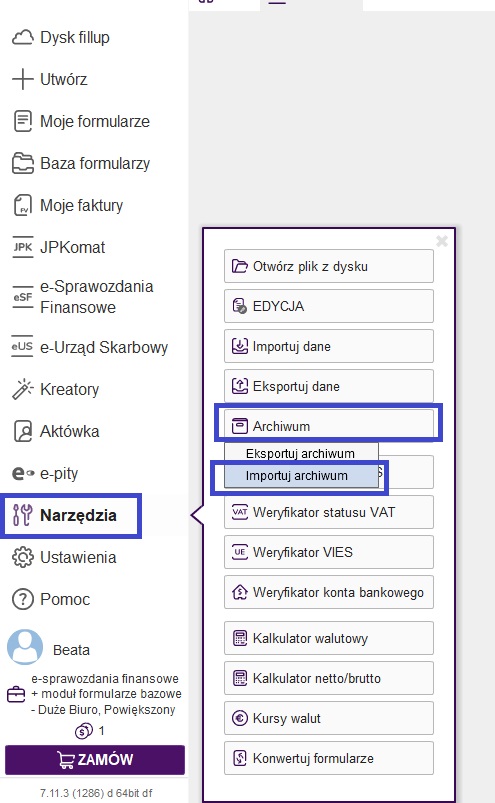Open Dysk fillup cloud icon
This screenshot has width=495, height=803.
click(23, 37)
